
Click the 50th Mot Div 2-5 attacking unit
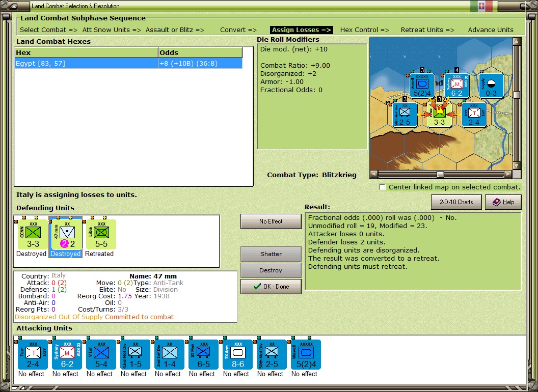[x=272, y=355]
